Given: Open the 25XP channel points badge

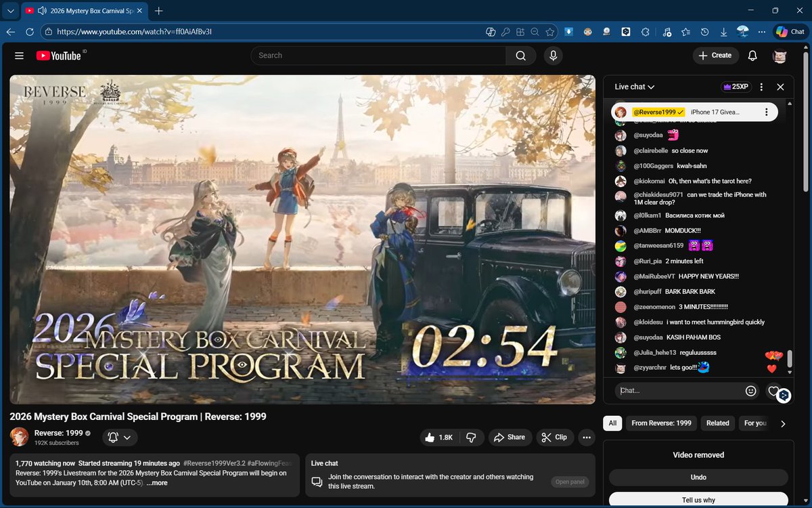Looking at the screenshot, I should point(736,87).
